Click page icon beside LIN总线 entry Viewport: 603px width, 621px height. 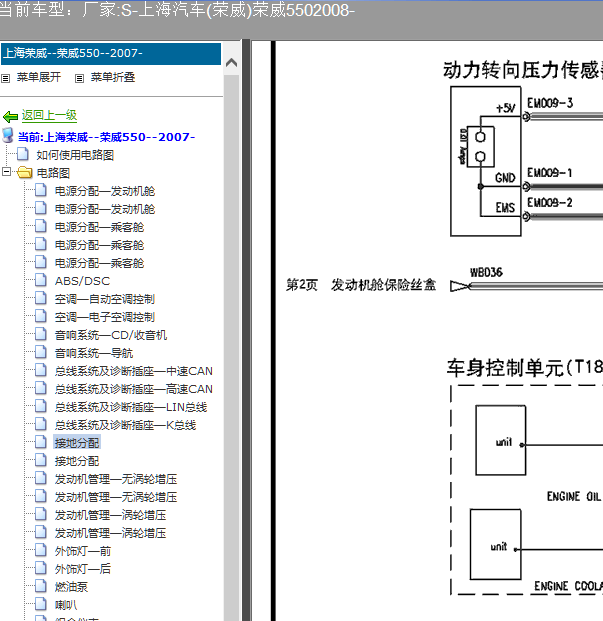[x=41, y=406]
